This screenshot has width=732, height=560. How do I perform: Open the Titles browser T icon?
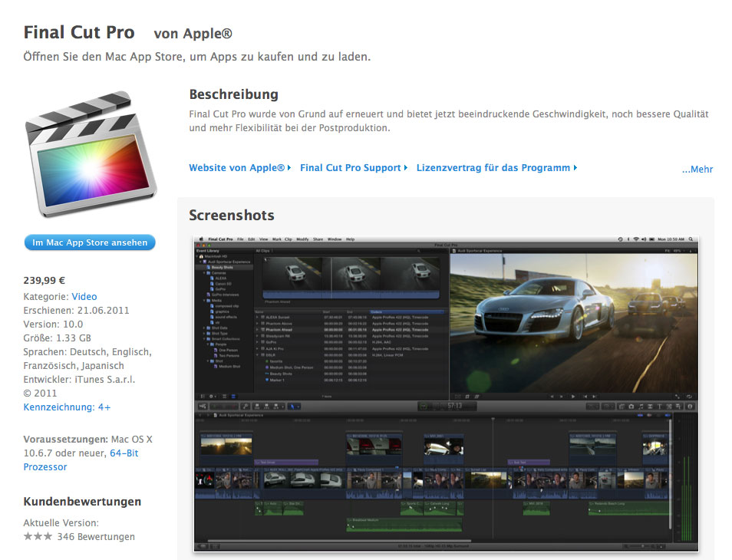click(x=659, y=406)
